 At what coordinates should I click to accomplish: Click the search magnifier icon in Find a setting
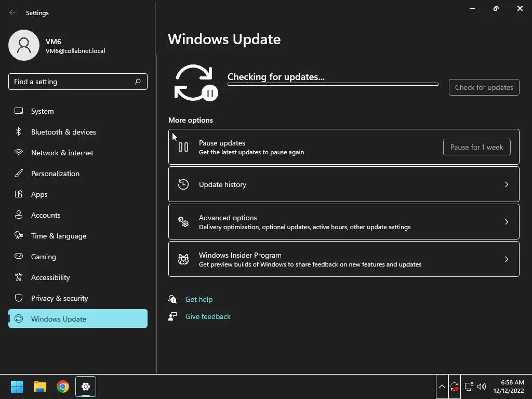pos(138,82)
